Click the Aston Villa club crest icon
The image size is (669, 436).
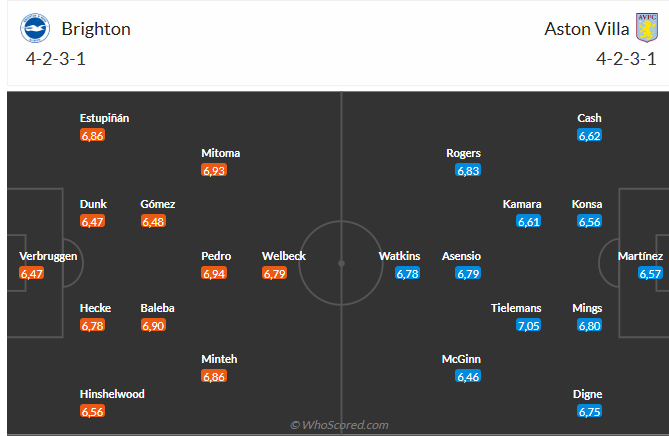647,28
